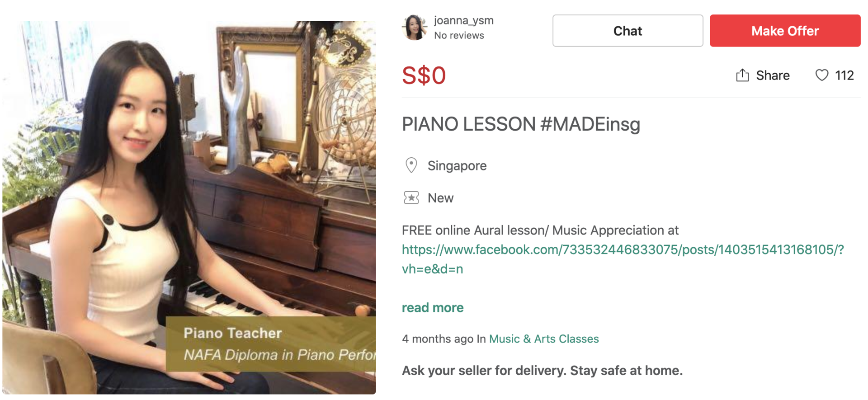Like the listing with heart icon
The image size is (868, 400).
tap(822, 75)
